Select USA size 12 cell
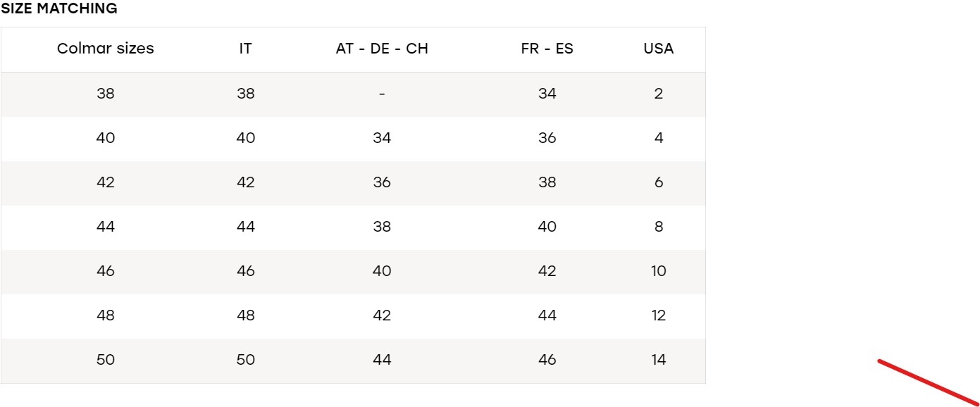980x407 pixels. [658, 315]
